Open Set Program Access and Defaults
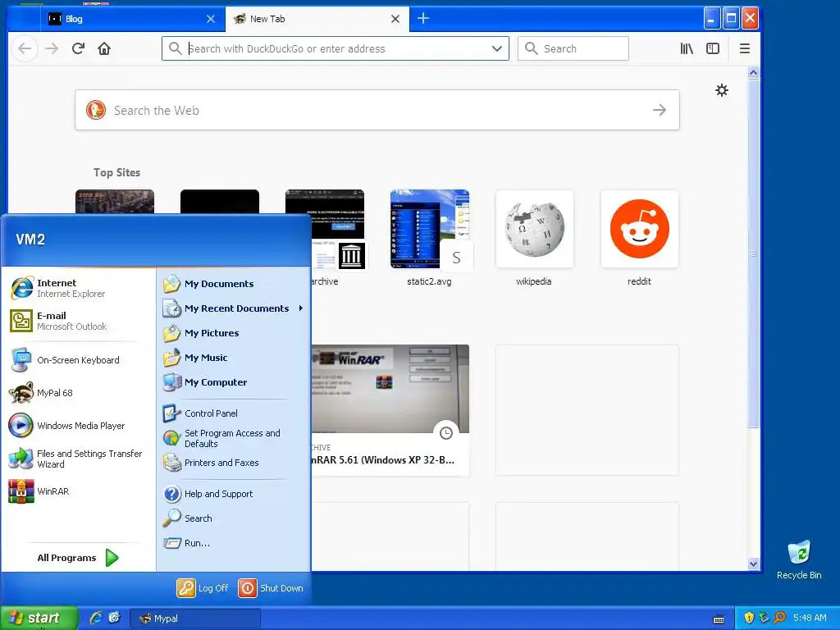Image resolution: width=840 pixels, height=630 pixels. pyautogui.click(x=234, y=438)
